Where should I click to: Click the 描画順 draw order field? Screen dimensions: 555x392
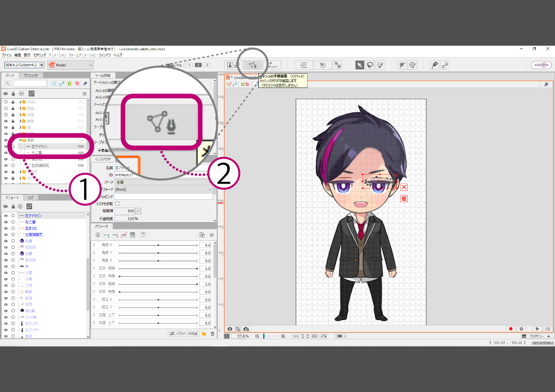point(125,211)
